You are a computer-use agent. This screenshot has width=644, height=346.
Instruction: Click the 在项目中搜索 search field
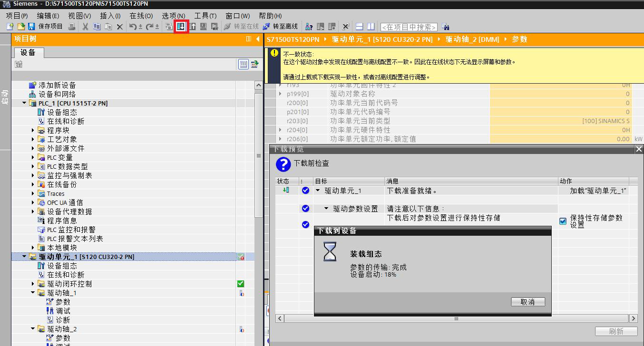(x=409, y=27)
